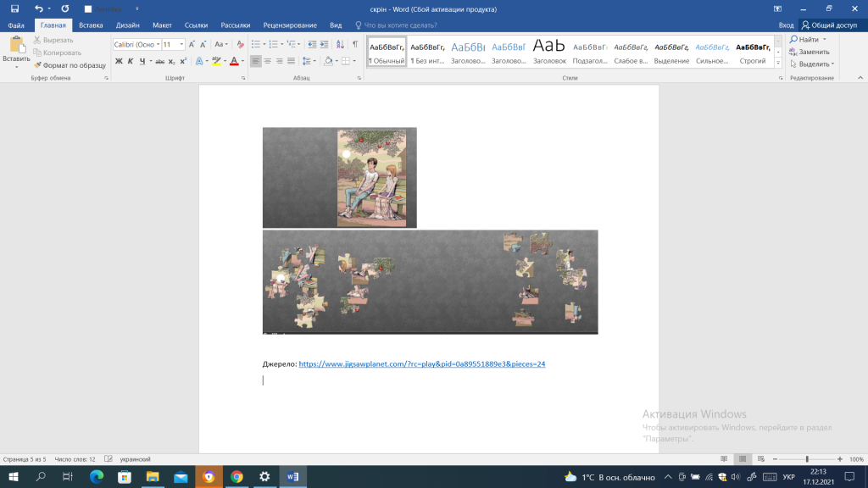The image size is (868, 488).
Task: Toggle strikethrough text formatting
Action: [x=158, y=61]
